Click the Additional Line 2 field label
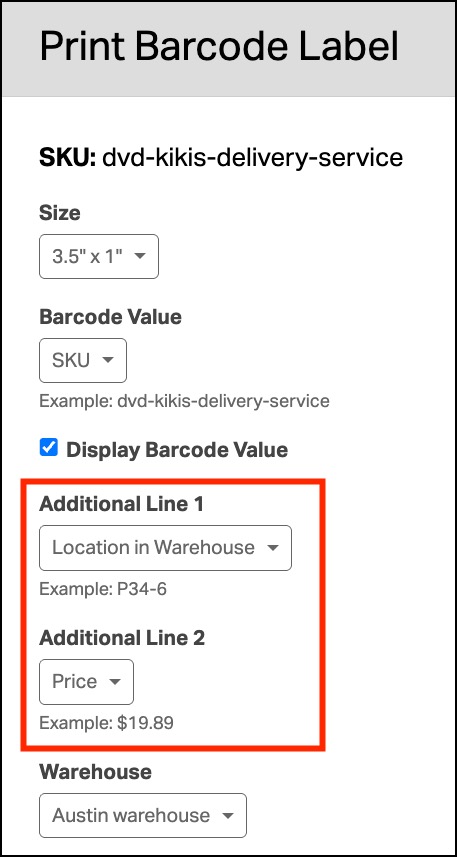457x857 pixels. click(x=122, y=638)
